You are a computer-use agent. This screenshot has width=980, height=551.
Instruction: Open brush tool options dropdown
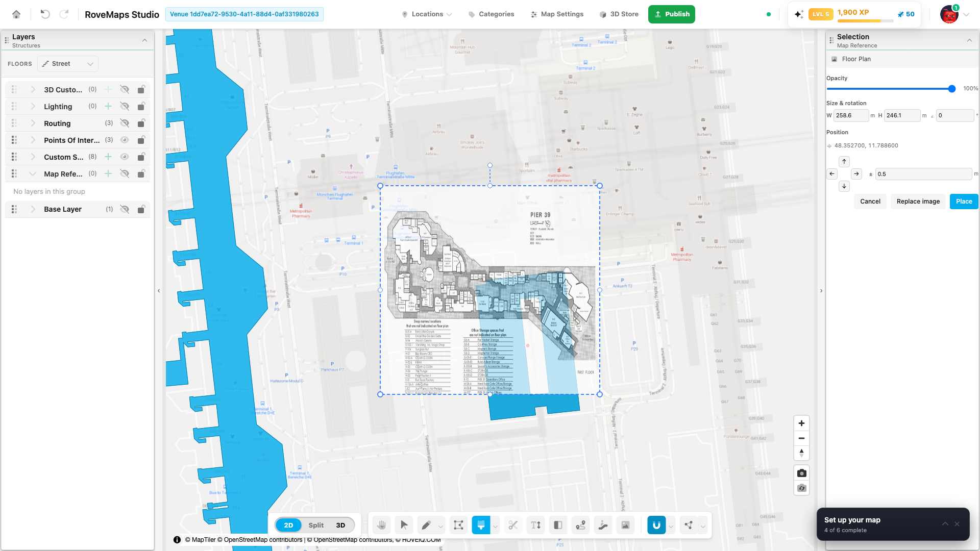click(495, 526)
